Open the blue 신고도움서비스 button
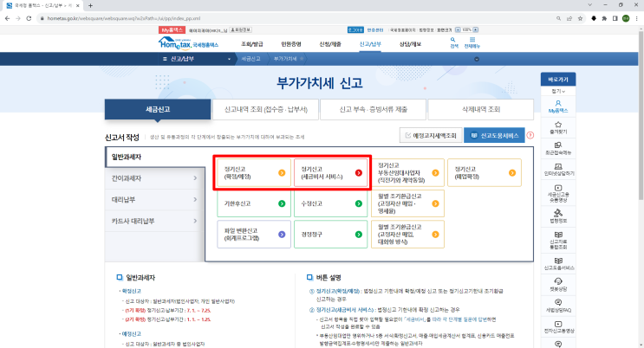Image resolution: width=644 pixels, height=348 pixels. (494, 135)
